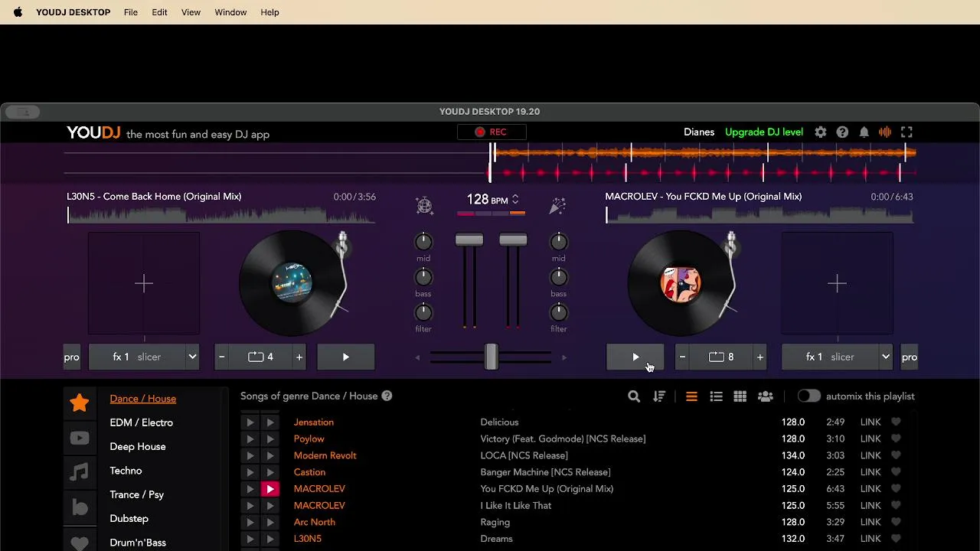Increase right loop length with plus
980x551 pixels.
point(760,357)
